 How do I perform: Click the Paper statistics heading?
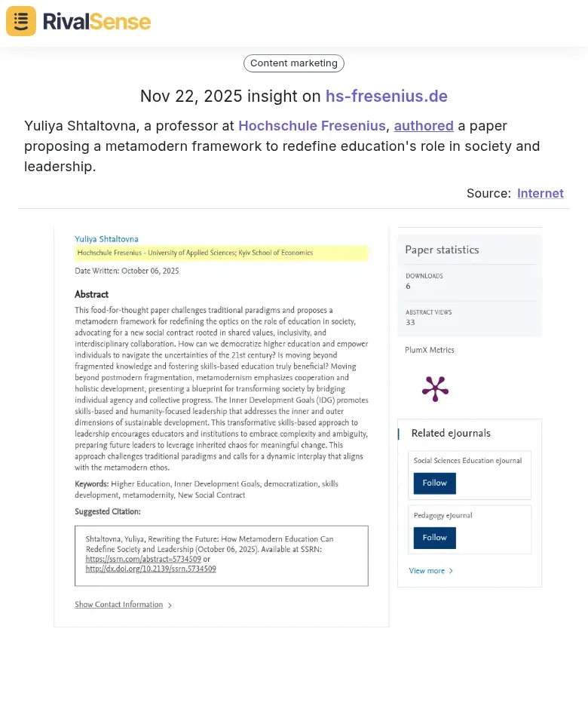442,250
